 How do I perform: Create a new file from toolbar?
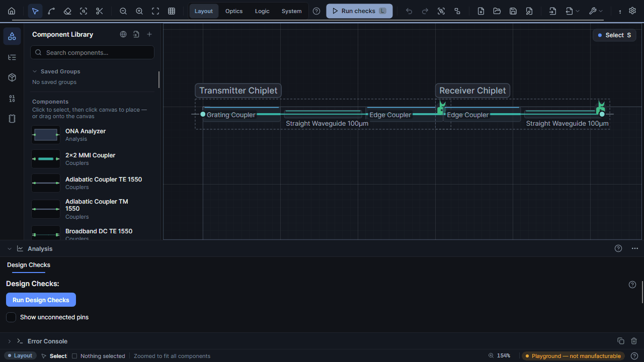coord(481,11)
